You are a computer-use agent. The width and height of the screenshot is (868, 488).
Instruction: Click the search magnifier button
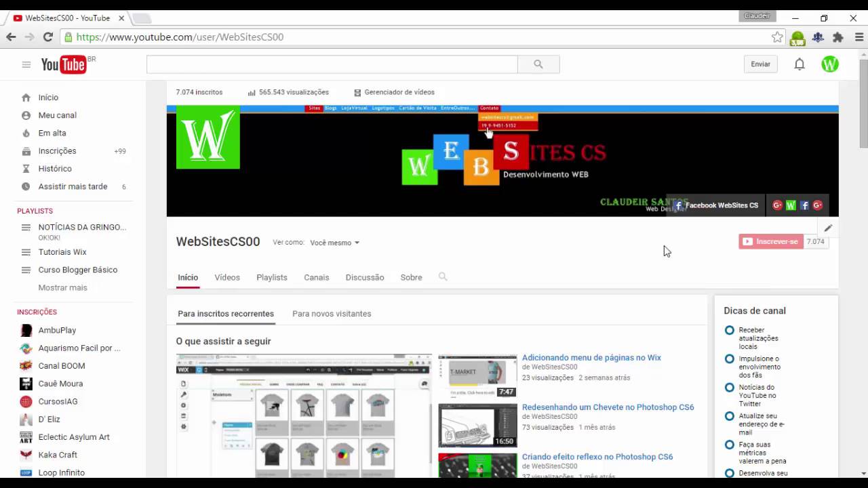pyautogui.click(x=538, y=64)
